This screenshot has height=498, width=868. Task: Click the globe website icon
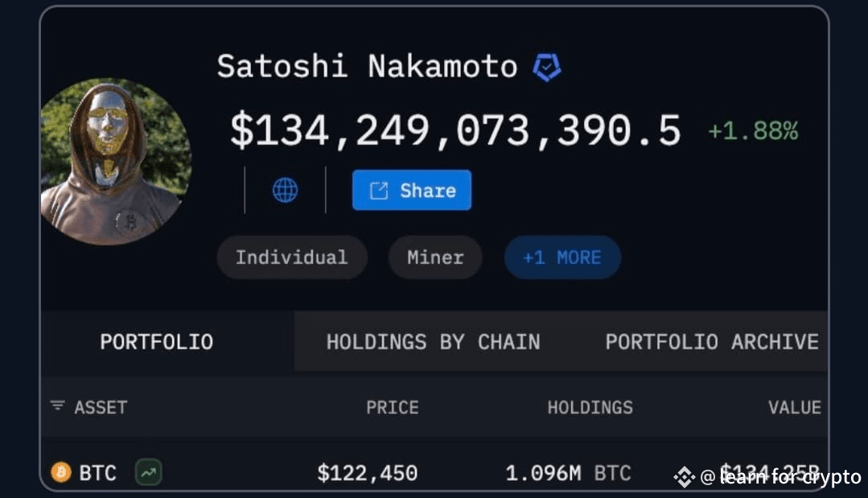pyautogui.click(x=285, y=191)
